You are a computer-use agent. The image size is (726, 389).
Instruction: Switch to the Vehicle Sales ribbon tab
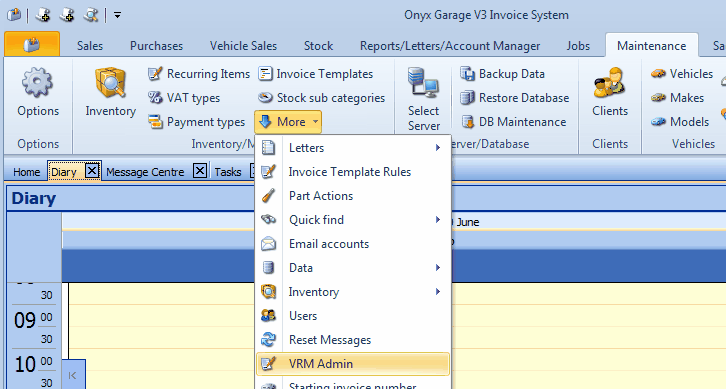[x=243, y=46]
